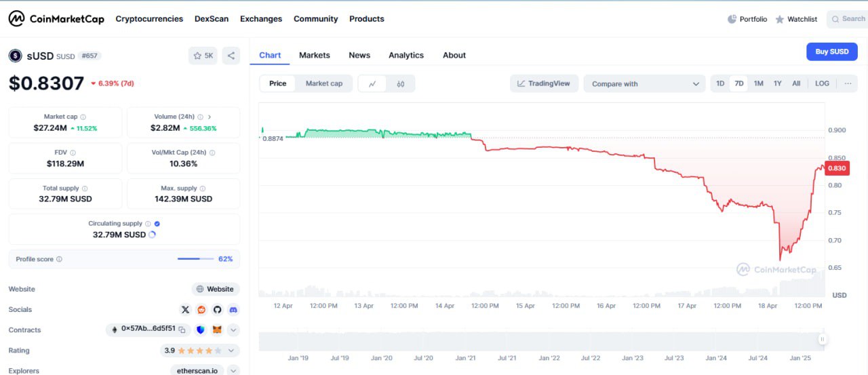Viewport: 868px width, 375px height.
Task: Click the CoinMarketCap logo
Action: pyautogui.click(x=57, y=19)
